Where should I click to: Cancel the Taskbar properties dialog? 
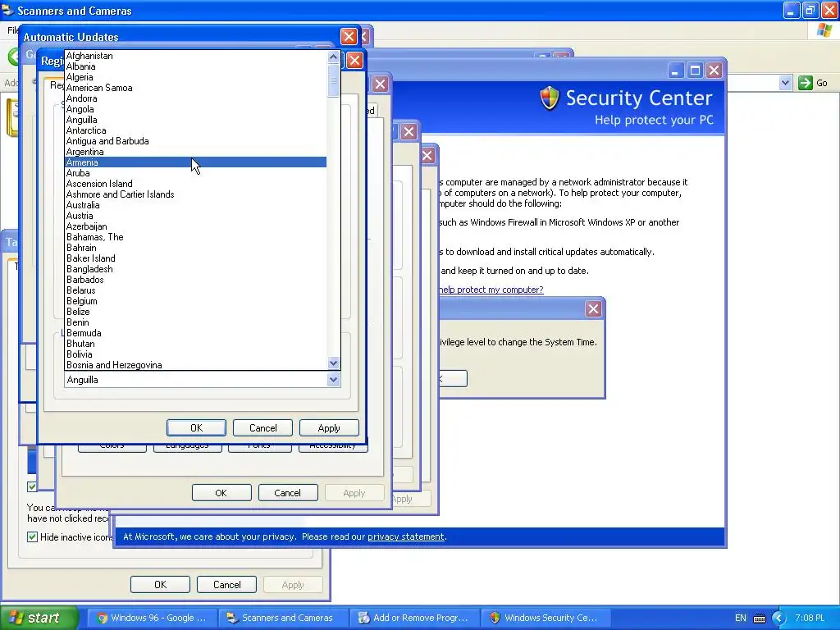[x=226, y=584]
